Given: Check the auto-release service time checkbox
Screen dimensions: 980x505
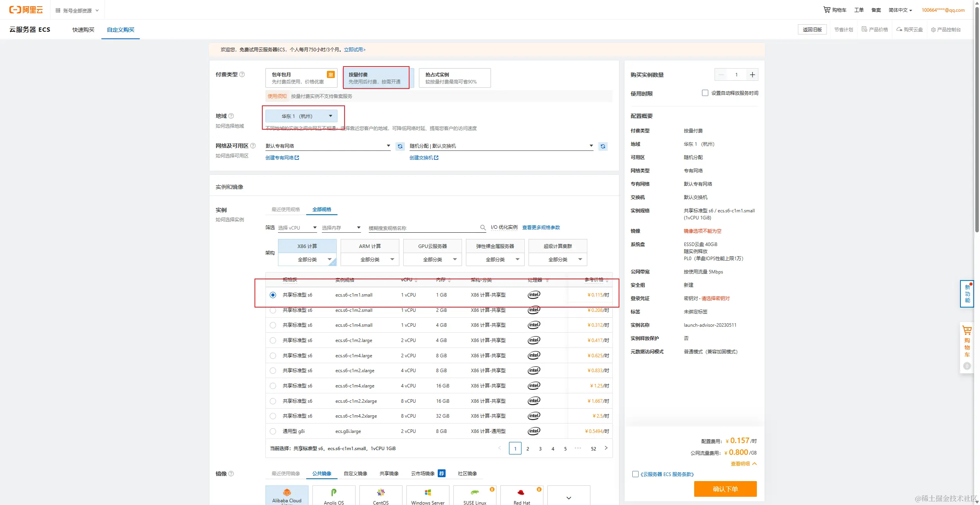Looking at the screenshot, I should [705, 93].
